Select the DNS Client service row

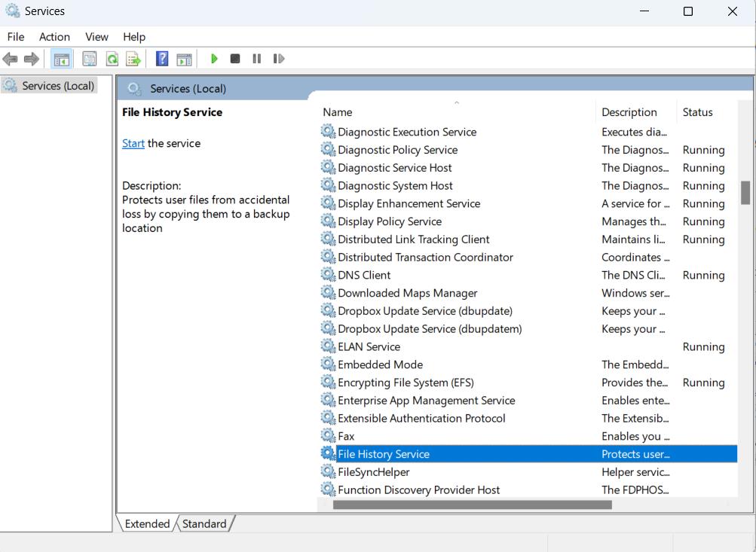[x=364, y=275]
